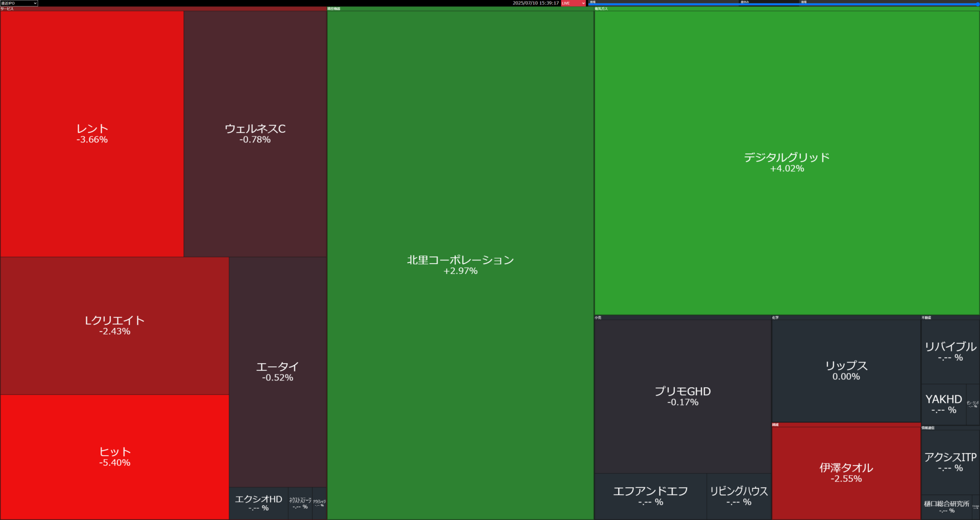Select the 北里コーポレーション +2.97% tile

click(460, 265)
